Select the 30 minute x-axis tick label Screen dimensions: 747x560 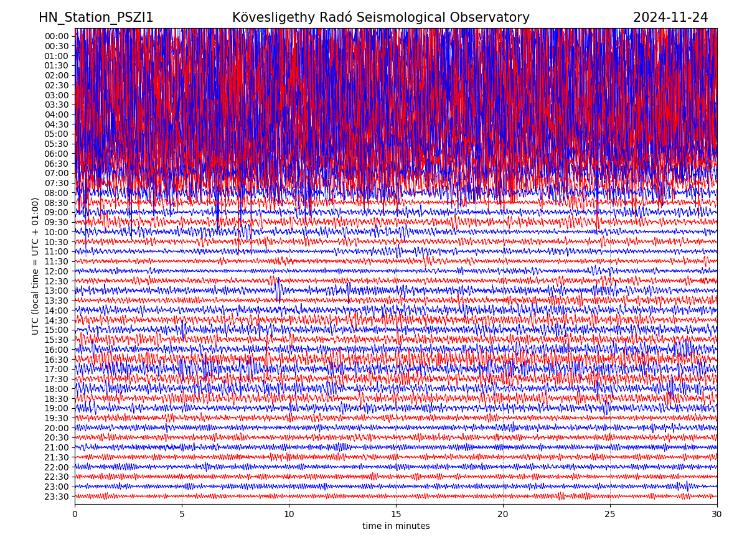tap(717, 514)
